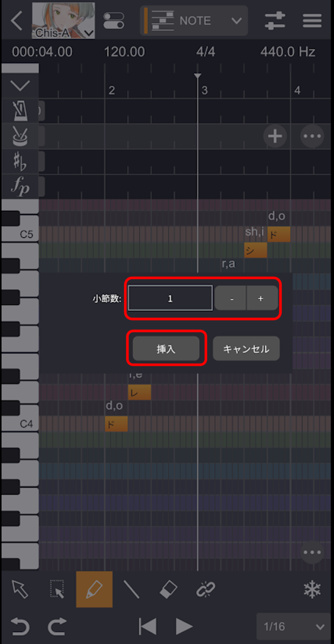The image size is (334, 644).
Task: Open the hamburger main menu
Action: pyautogui.click(x=312, y=21)
